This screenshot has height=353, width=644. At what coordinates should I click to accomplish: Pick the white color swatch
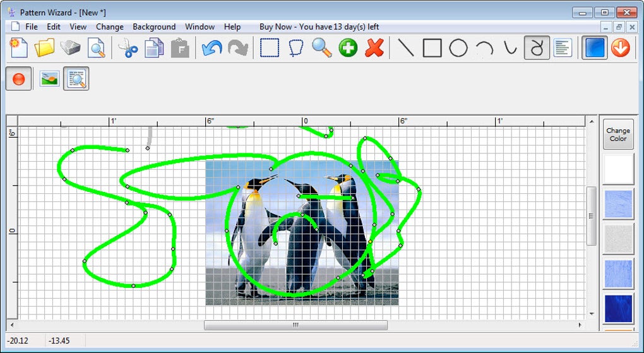click(x=618, y=169)
